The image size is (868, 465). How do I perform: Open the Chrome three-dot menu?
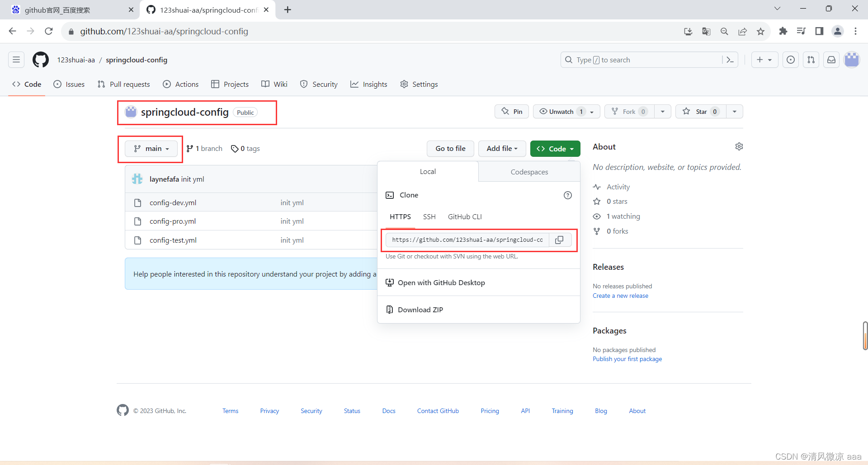point(855,31)
